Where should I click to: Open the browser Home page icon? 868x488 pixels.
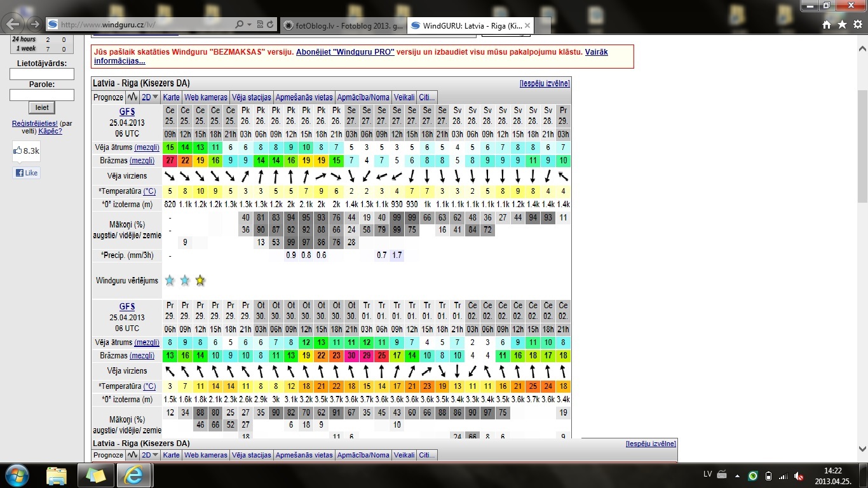827,25
